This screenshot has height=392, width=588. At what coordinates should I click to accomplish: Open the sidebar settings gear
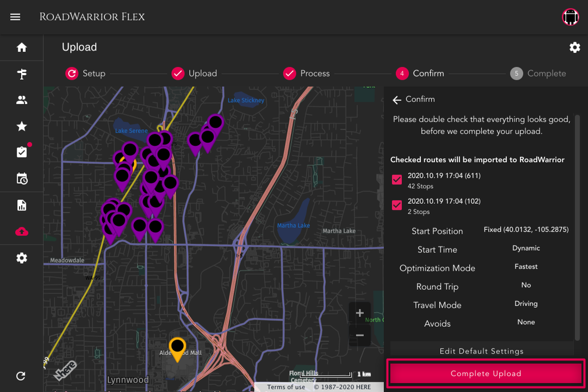pyautogui.click(x=22, y=258)
